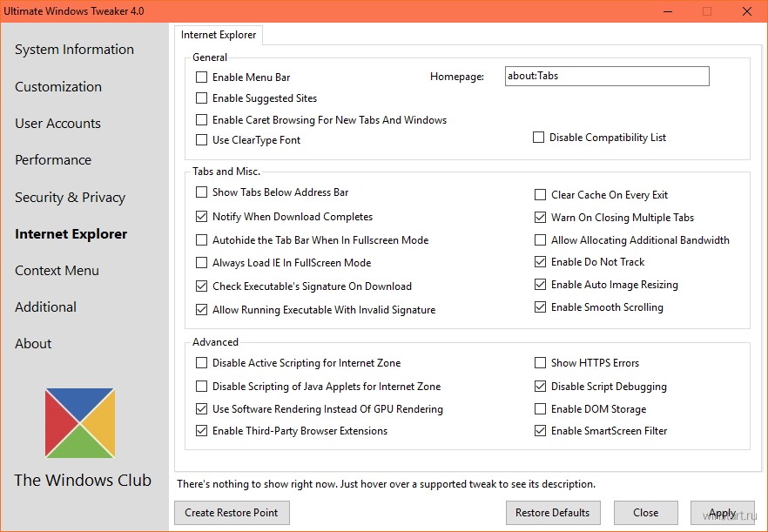The width and height of the screenshot is (768, 532).
Task: Check Enable DOM Storage
Action: point(540,409)
